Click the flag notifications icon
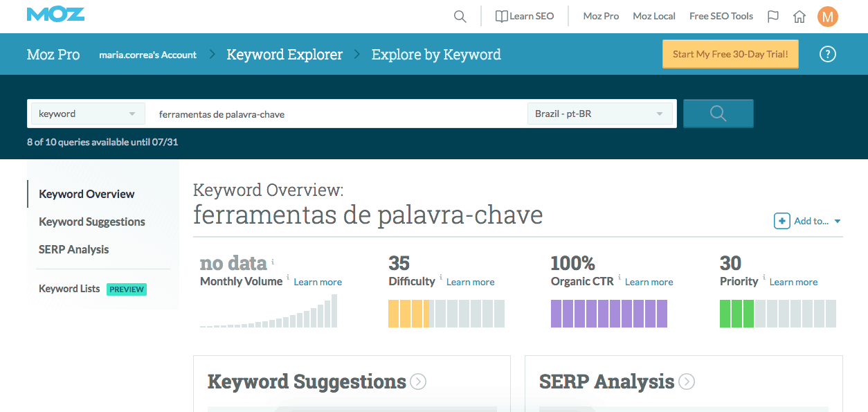This screenshot has height=412, width=868. coord(773,17)
